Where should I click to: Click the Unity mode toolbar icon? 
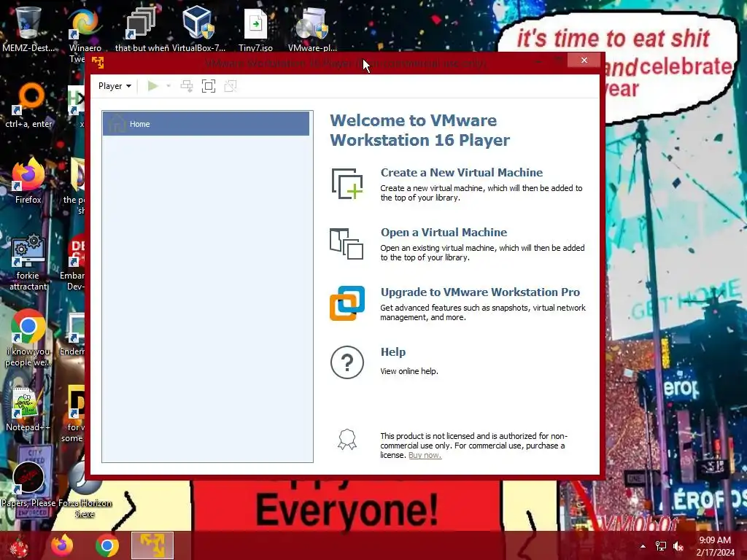[x=231, y=86]
